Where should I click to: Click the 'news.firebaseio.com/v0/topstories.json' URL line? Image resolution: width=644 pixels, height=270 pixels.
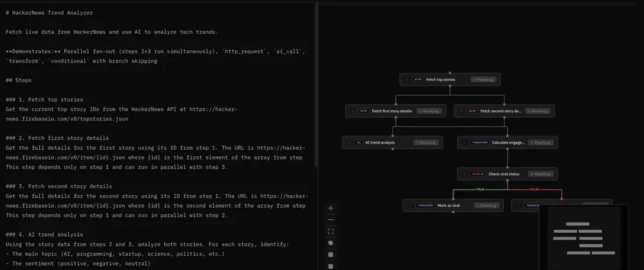click(x=67, y=119)
